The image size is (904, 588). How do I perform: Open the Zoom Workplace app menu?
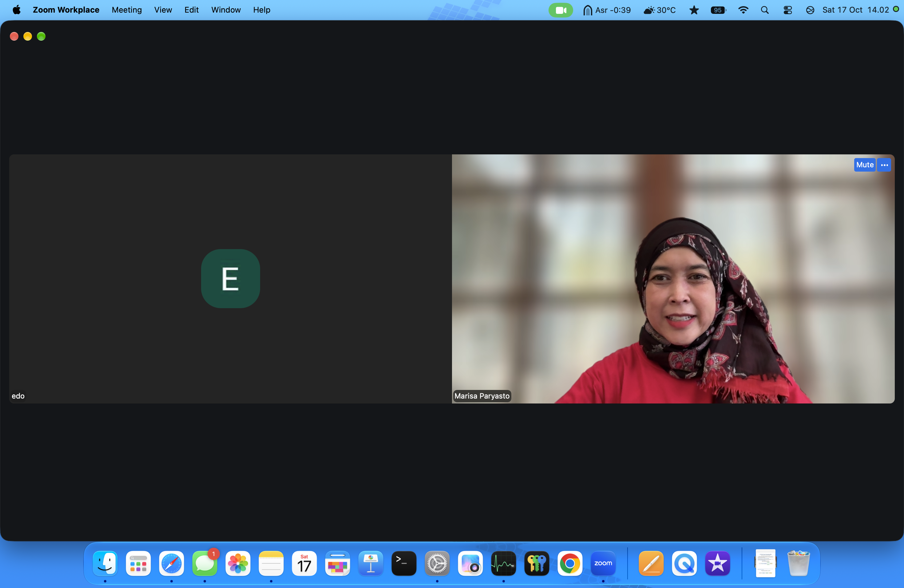point(66,10)
